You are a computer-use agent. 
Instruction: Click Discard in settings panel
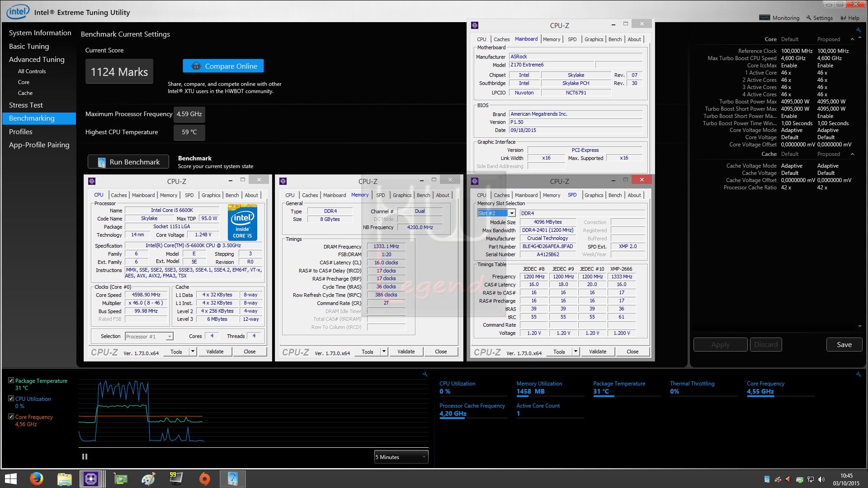pos(766,344)
